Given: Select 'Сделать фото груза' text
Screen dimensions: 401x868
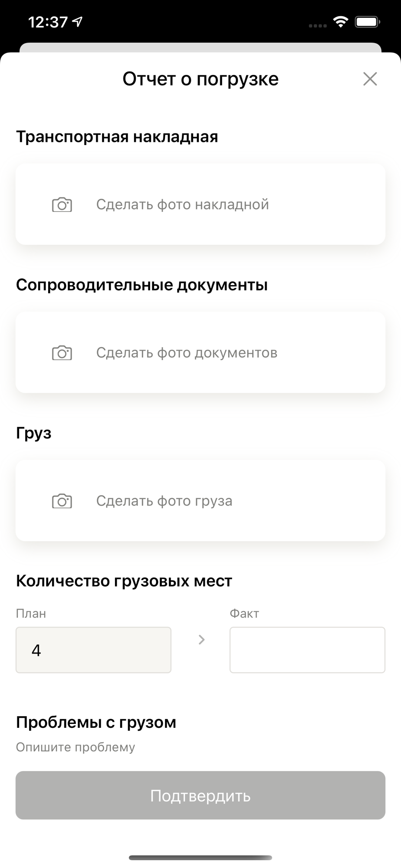Looking at the screenshot, I should click(x=164, y=501).
